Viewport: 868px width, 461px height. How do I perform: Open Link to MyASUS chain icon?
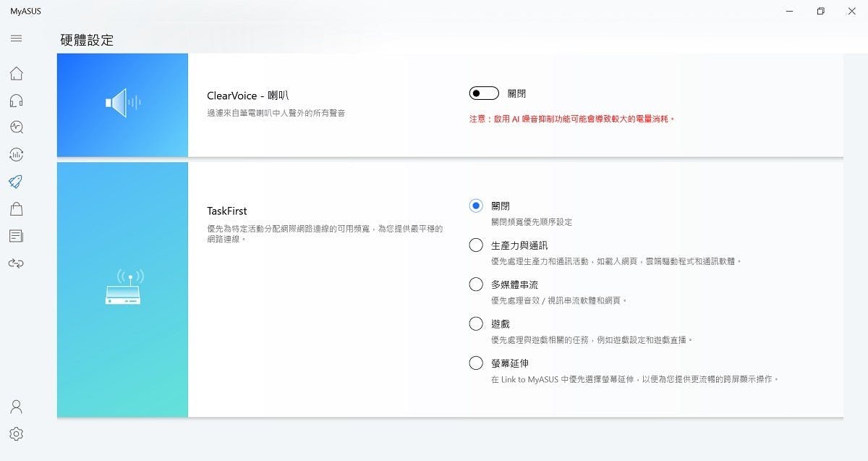16,263
